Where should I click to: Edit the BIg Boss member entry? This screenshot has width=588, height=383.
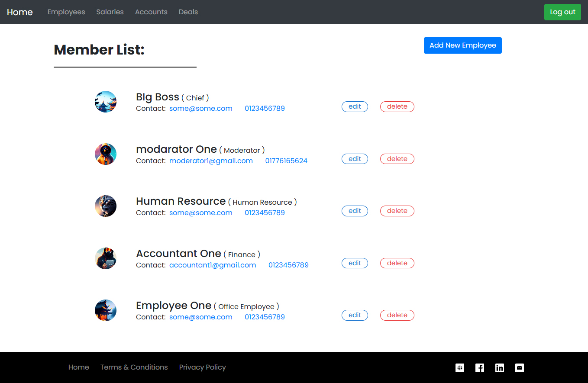(x=355, y=106)
